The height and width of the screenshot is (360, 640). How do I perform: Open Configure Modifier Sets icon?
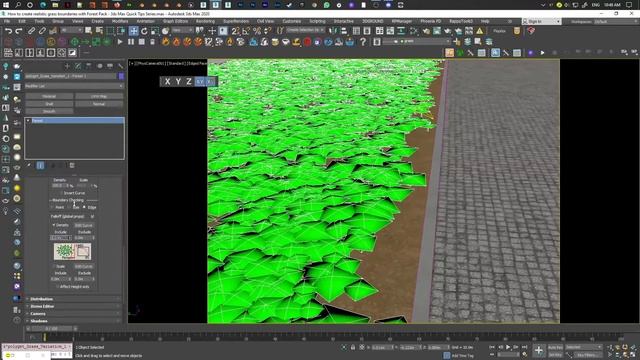(72, 165)
